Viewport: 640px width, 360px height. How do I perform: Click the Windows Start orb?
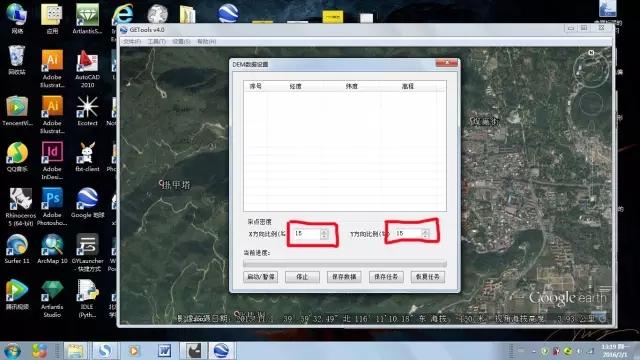pos(12,351)
